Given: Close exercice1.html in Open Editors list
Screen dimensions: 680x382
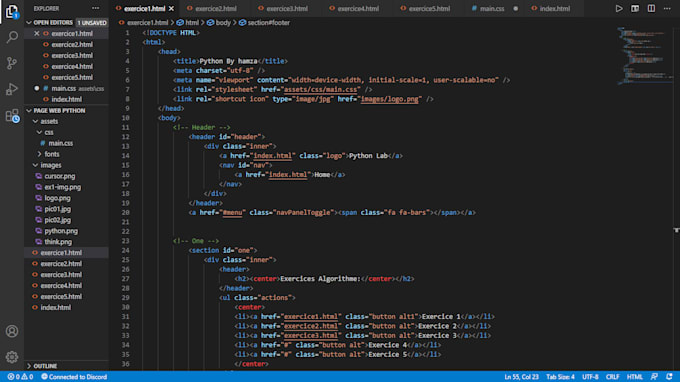Looking at the screenshot, I should click(x=36, y=33).
